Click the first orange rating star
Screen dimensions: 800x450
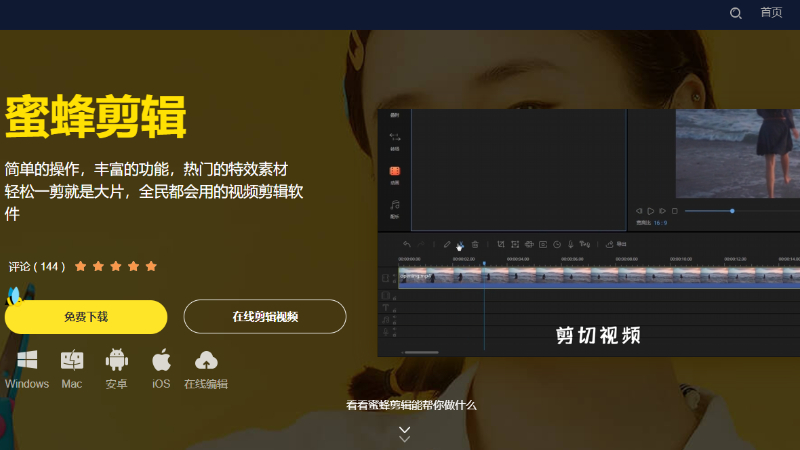81,266
